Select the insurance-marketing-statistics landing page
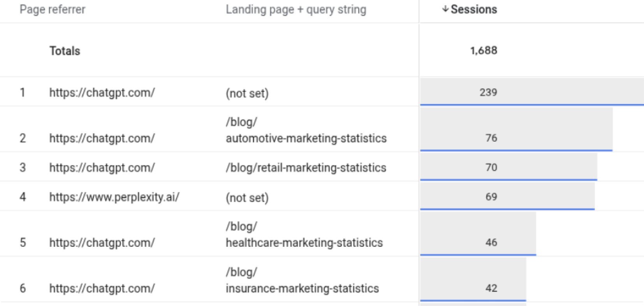This screenshot has height=306, width=644. pos(302,280)
